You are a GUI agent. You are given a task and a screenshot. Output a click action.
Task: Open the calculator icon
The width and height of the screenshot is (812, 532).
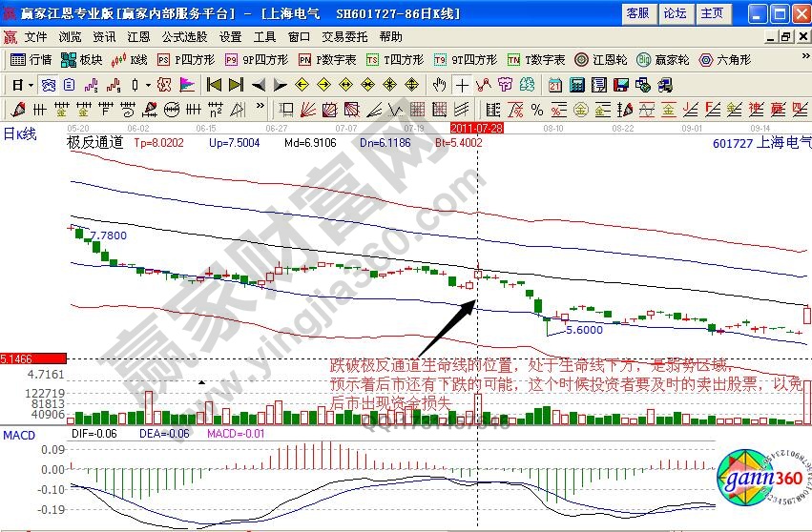pyautogui.click(x=577, y=85)
